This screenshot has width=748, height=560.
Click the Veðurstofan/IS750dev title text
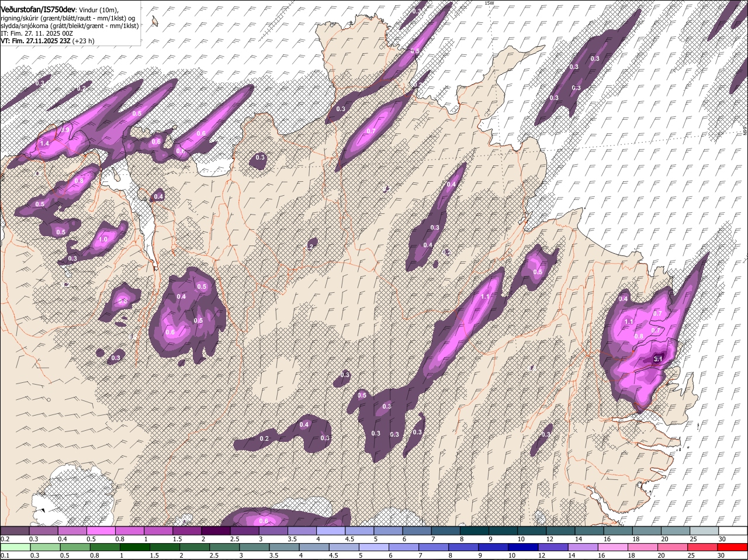click(38, 10)
